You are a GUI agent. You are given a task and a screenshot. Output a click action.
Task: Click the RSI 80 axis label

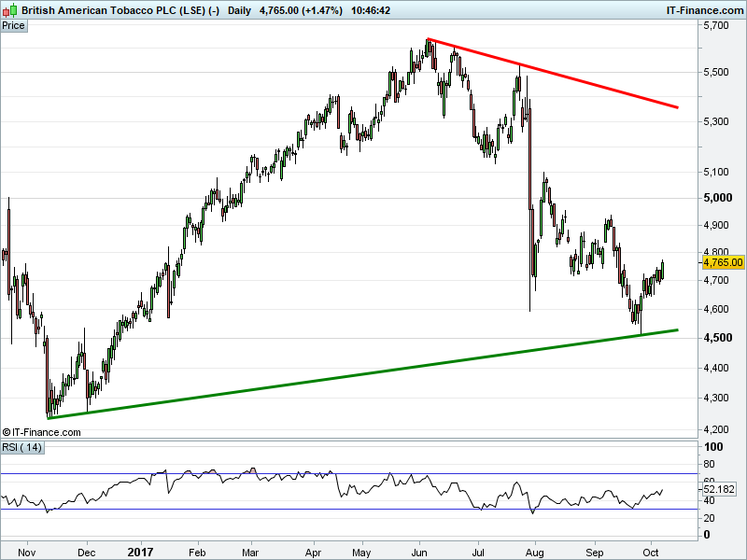point(709,464)
